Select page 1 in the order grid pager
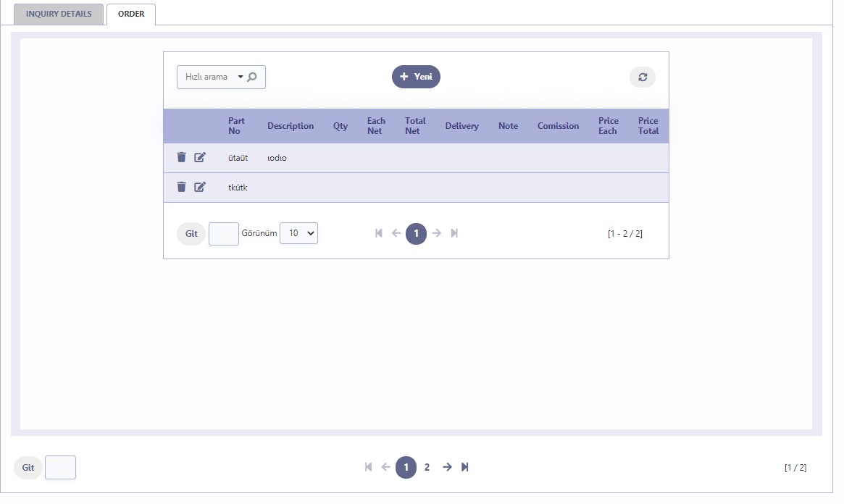The height and width of the screenshot is (504, 844). click(x=416, y=233)
